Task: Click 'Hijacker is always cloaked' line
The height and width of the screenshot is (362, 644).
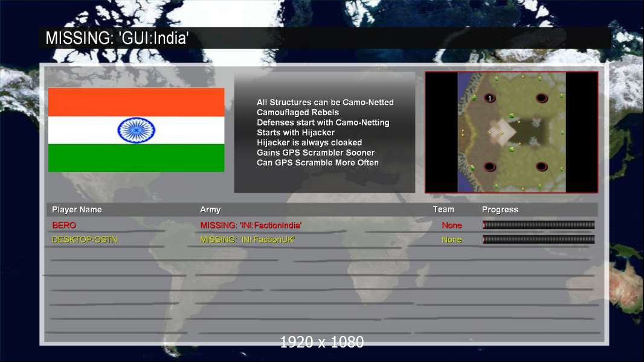Action: pyautogui.click(x=309, y=142)
